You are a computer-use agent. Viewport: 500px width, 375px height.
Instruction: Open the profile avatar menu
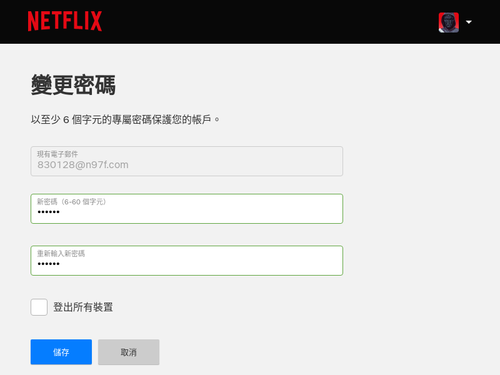point(449,22)
